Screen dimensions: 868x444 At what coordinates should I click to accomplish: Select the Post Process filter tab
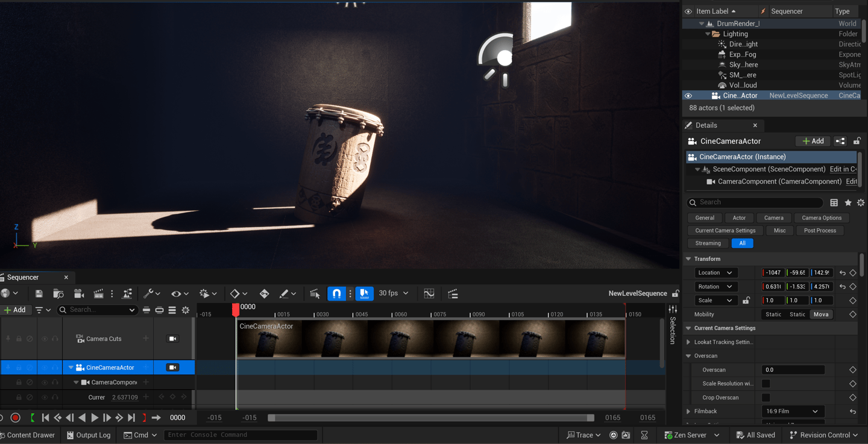pyautogui.click(x=820, y=231)
